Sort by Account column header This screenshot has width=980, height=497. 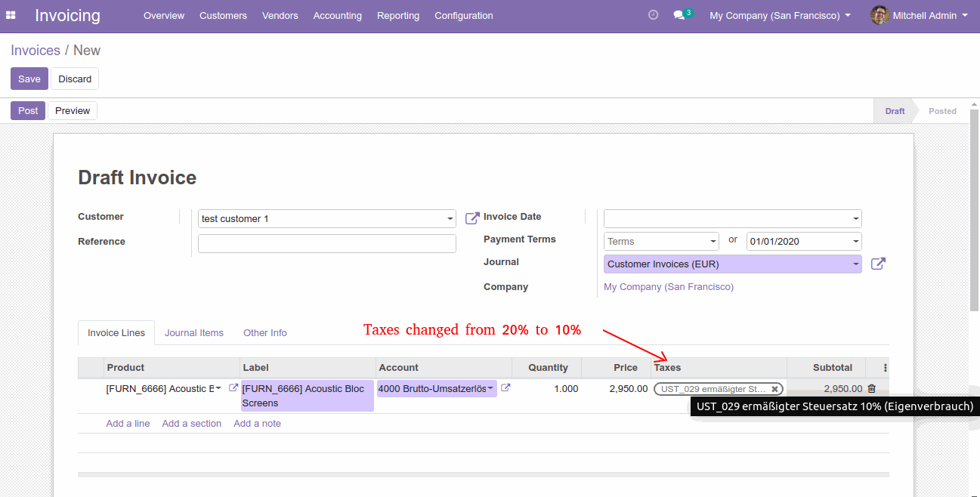(444, 368)
